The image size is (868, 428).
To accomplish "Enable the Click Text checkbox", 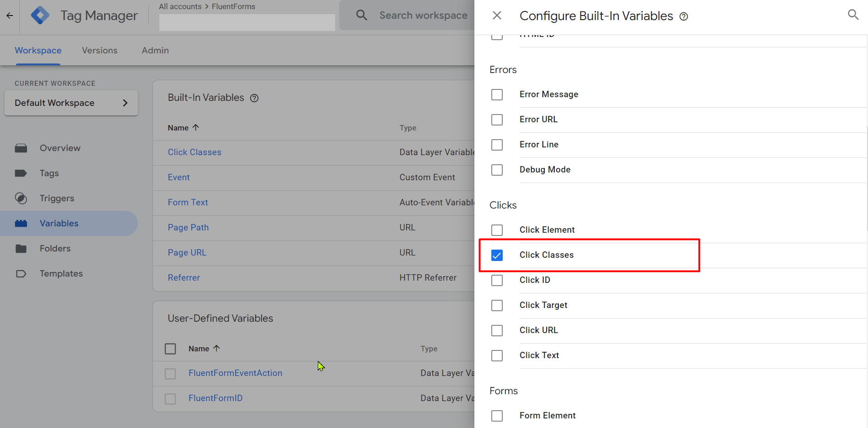I will tap(497, 355).
